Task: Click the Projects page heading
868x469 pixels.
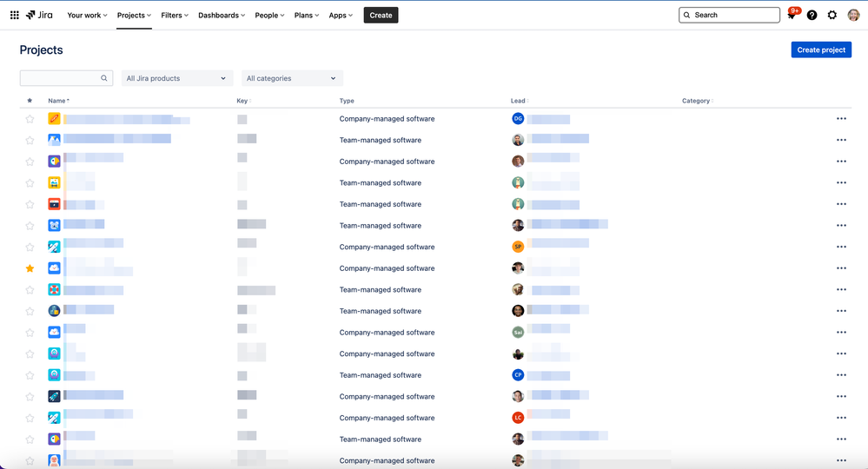Action: [42, 50]
